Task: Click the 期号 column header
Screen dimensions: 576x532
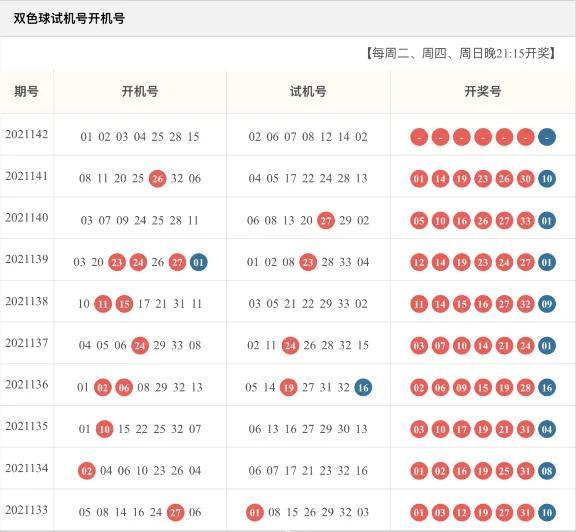Action: 26,91
